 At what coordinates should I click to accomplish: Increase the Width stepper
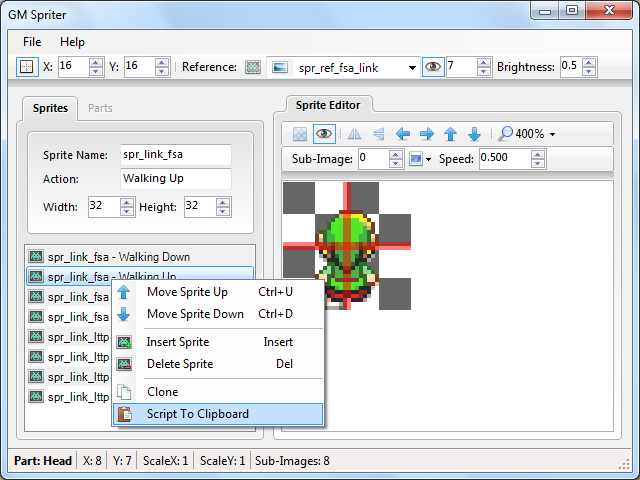(127, 202)
